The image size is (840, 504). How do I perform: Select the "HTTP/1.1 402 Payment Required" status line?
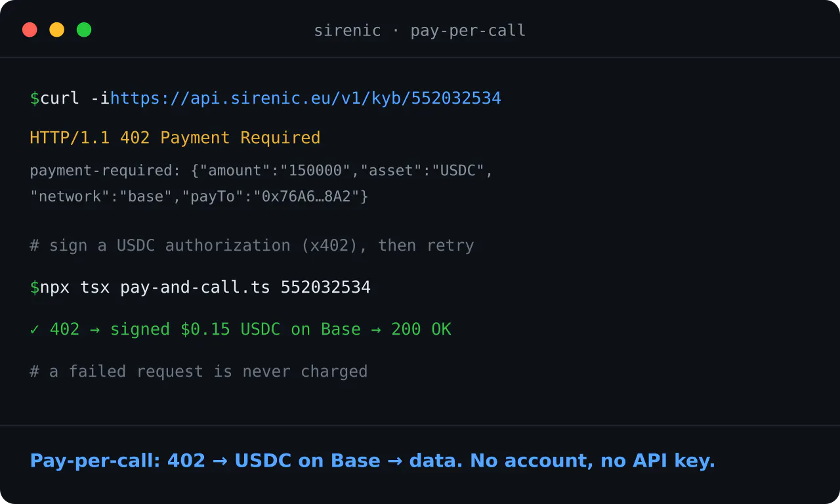[x=175, y=138]
